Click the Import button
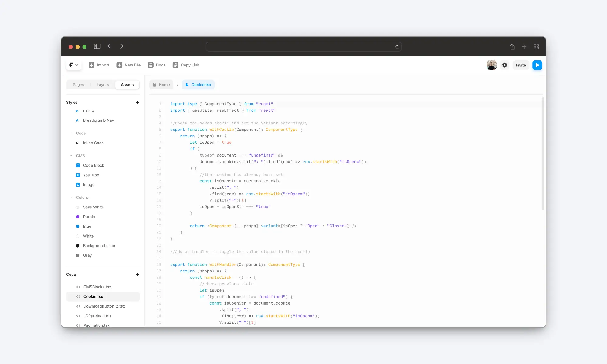The height and width of the screenshot is (364, 607). tap(99, 65)
